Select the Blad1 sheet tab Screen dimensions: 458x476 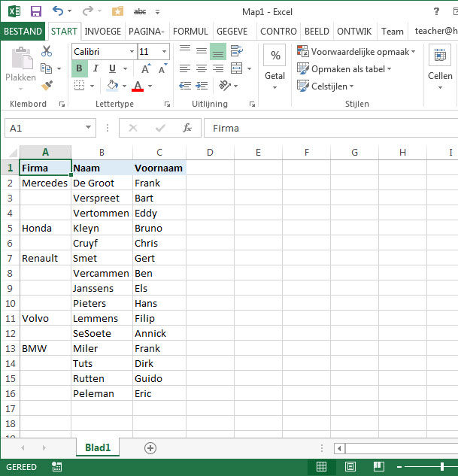click(x=98, y=447)
